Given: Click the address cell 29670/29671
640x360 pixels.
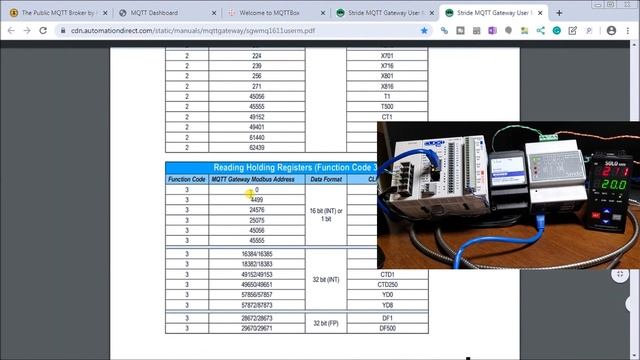Looking at the screenshot, I should click(257, 328).
